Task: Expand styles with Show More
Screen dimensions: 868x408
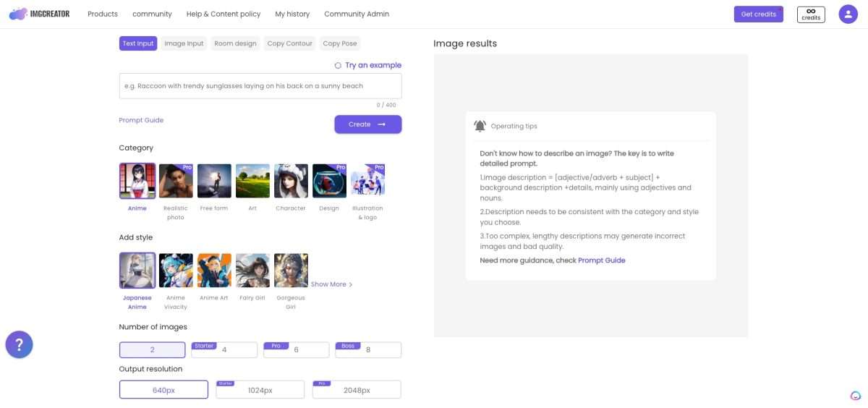Action: (332, 284)
